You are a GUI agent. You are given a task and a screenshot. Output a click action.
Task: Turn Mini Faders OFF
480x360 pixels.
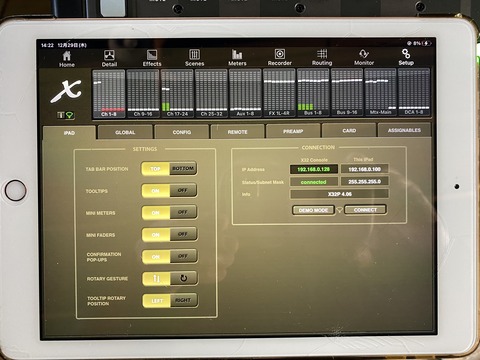pyautogui.click(x=183, y=234)
